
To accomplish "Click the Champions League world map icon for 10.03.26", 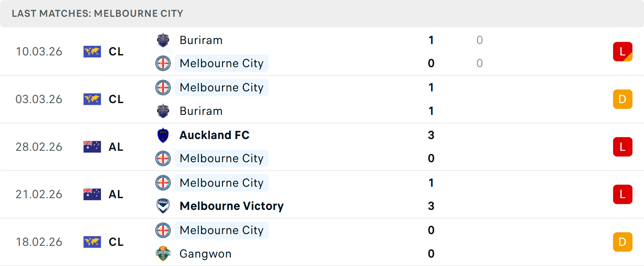I will pyautogui.click(x=92, y=51).
